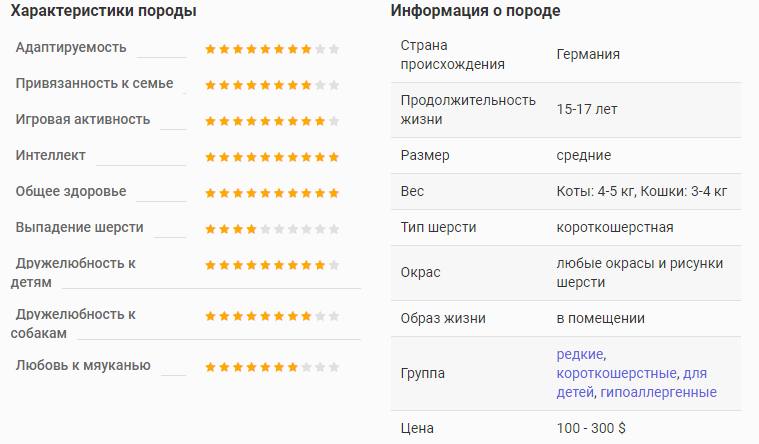Click the star rating for Дружелюбность к детям
The image size is (759, 444).
click(x=272, y=265)
